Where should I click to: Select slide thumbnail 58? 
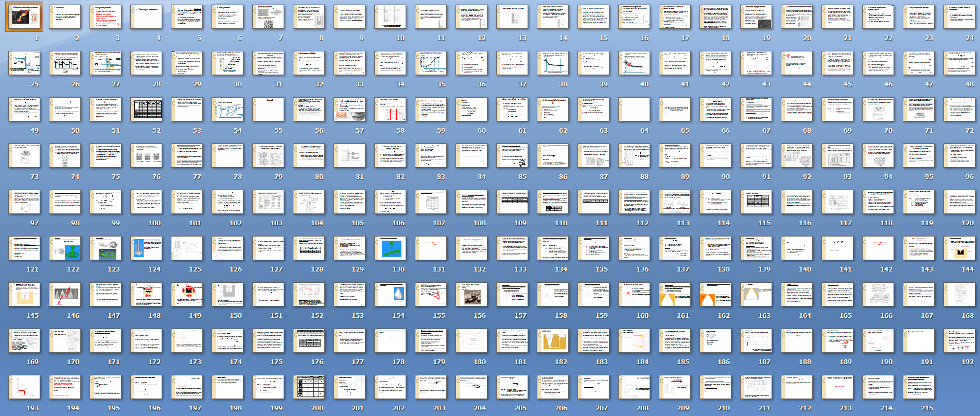coord(390,110)
